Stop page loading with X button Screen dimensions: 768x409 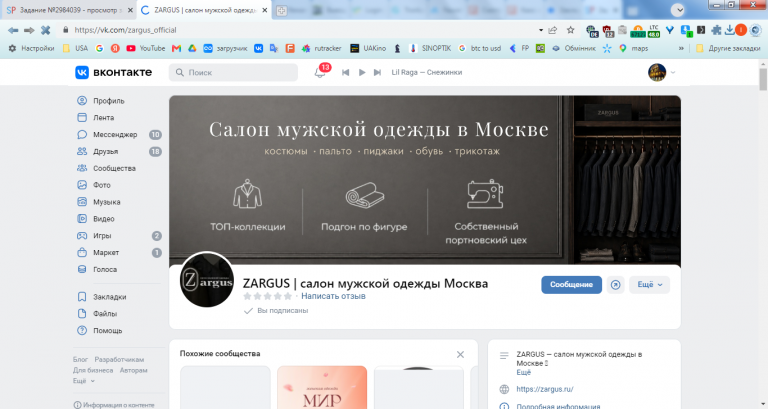[x=46, y=30]
